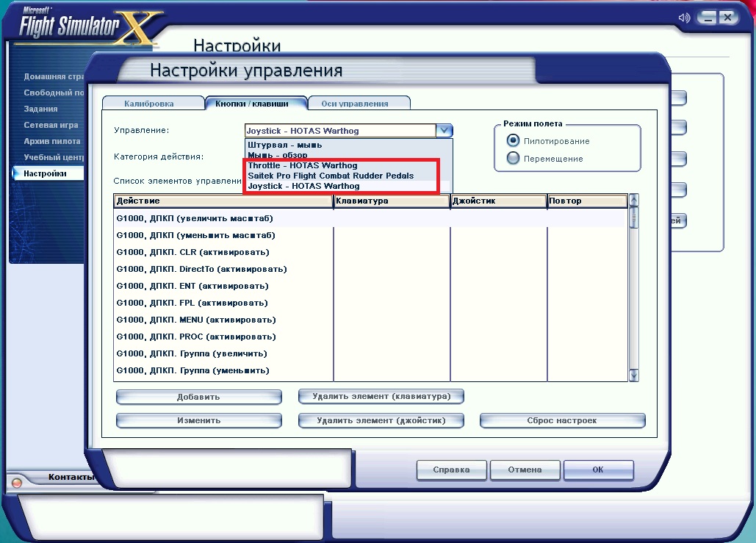756x543 pixels.
Task: Click the Добавить button
Action: click(198, 397)
